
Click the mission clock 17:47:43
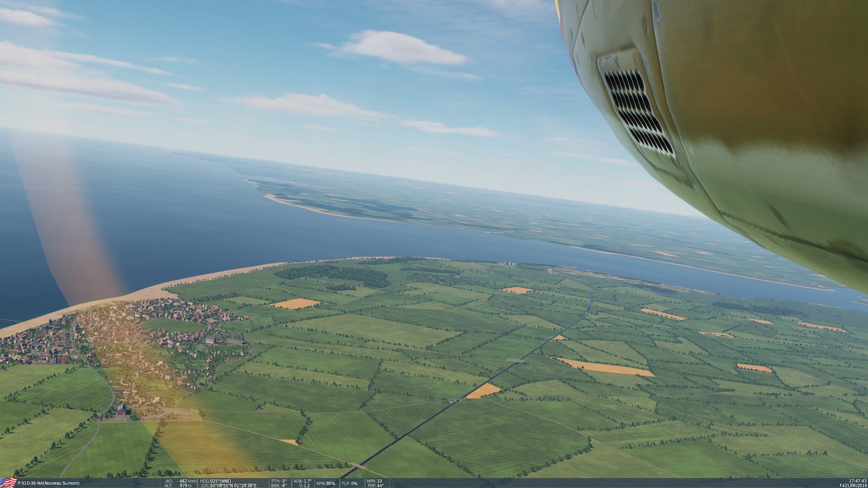[x=858, y=481]
